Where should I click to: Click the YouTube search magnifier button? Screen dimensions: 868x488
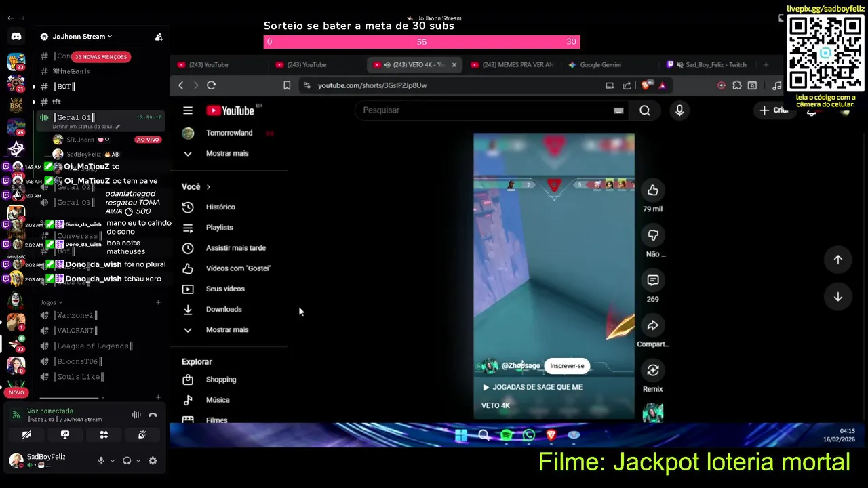(x=645, y=110)
